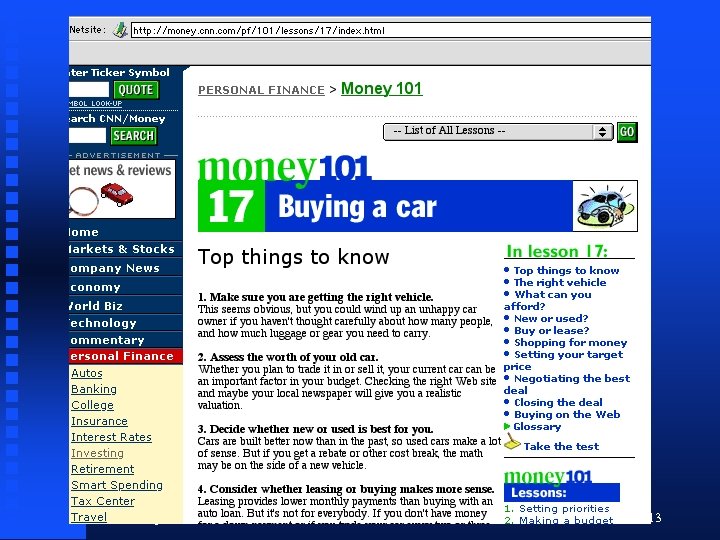Image resolution: width=720 pixels, height=540 pixels.
Task: Open Closing the deal section
Action: [558, 403]
